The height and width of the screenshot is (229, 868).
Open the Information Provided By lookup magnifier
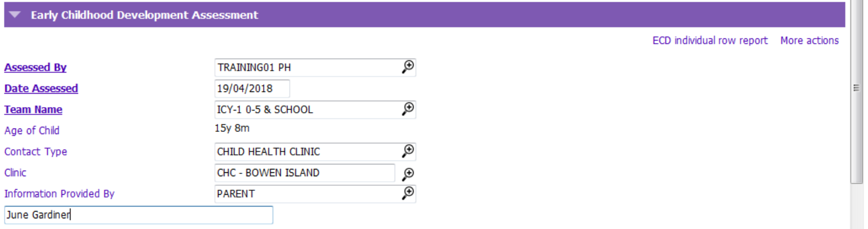(x=408, y=193)
